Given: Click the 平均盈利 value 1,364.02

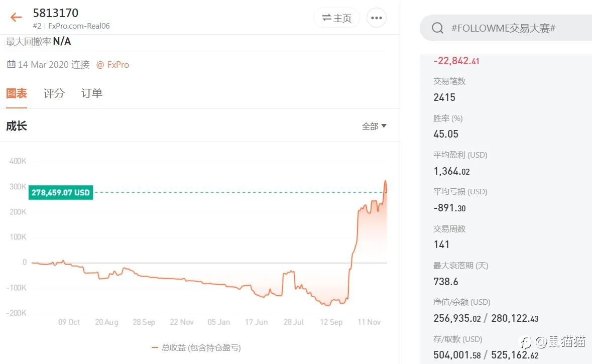Looking at the screenshot, I should pos(451,171).
